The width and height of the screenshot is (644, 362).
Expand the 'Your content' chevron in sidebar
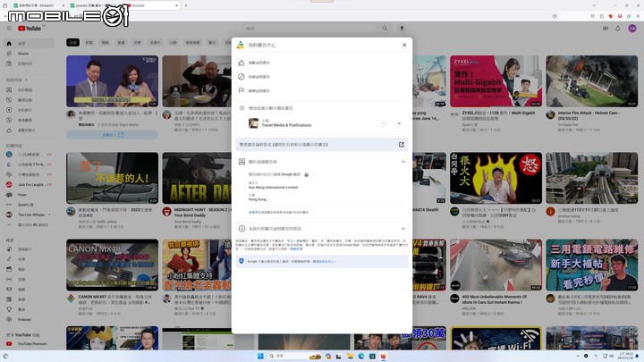point(26,80)
